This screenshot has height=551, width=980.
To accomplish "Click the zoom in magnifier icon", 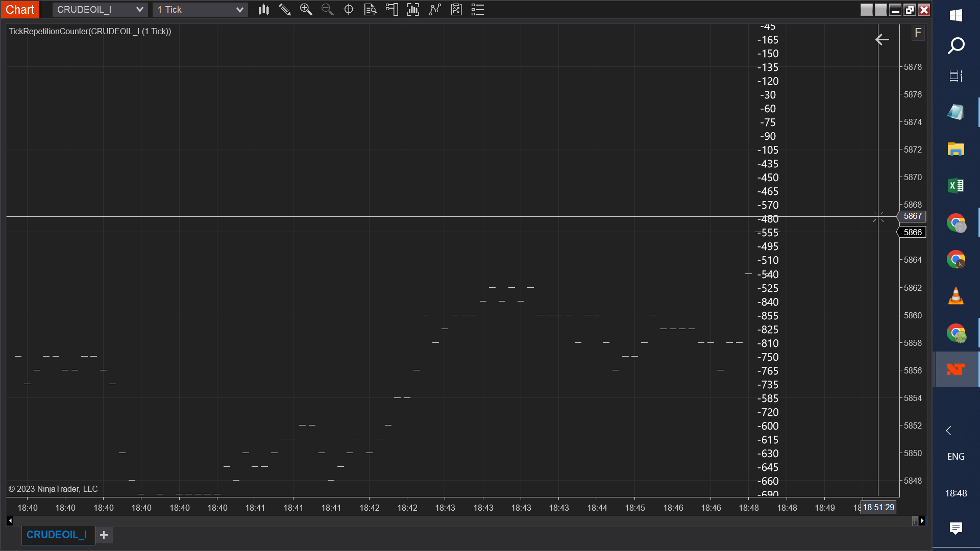I will pos(306,10).
